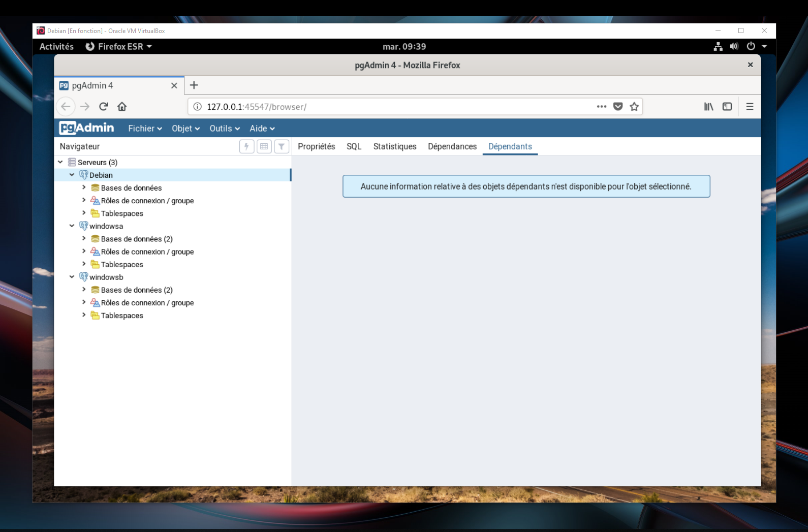Image resolution: width=808 pixels, height=532 pixels.
Task: Toggle the Firefox sidebar icon
Action: click(727, 107)
